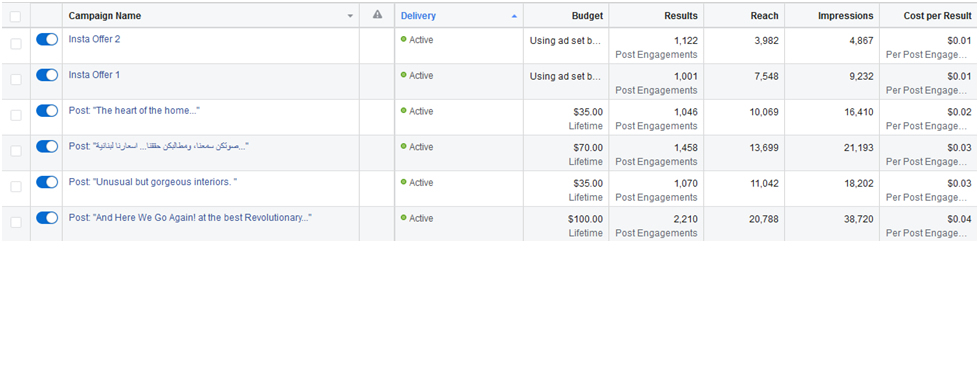Switch off Unusual but gorgeous interiors toggle
The height and width of the screenshot is (391, 979).
tap(47, 182)
